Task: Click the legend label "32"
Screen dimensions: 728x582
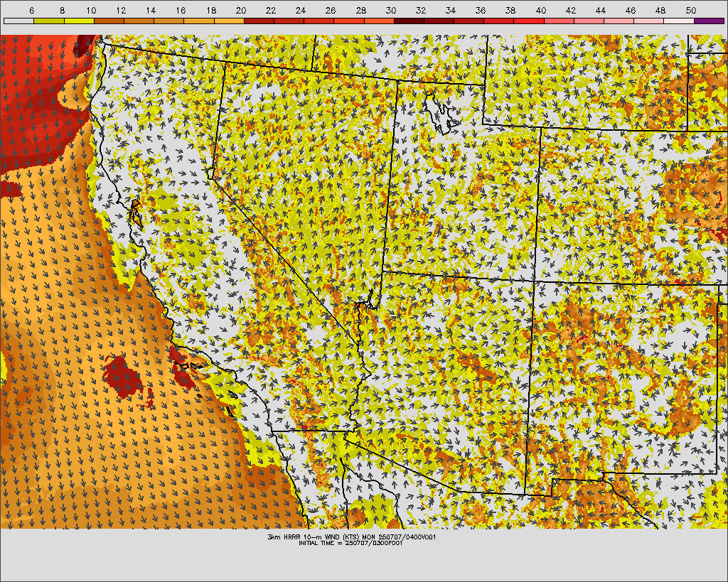Action: pyautogui.click(x=421, y=10)
